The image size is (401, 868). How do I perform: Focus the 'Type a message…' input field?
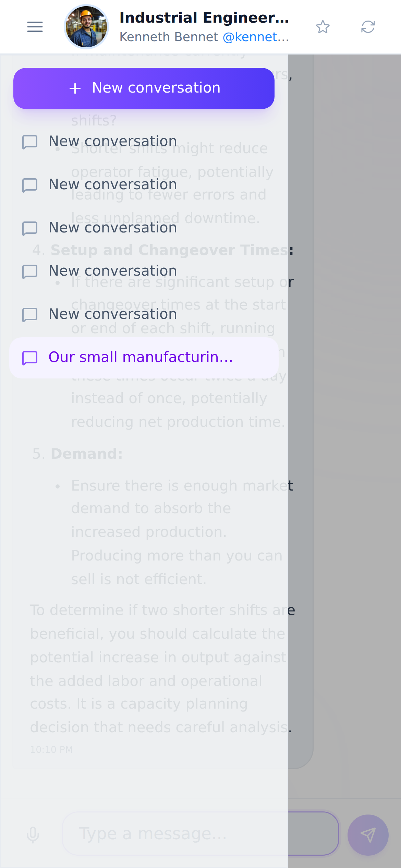[200, 833]
